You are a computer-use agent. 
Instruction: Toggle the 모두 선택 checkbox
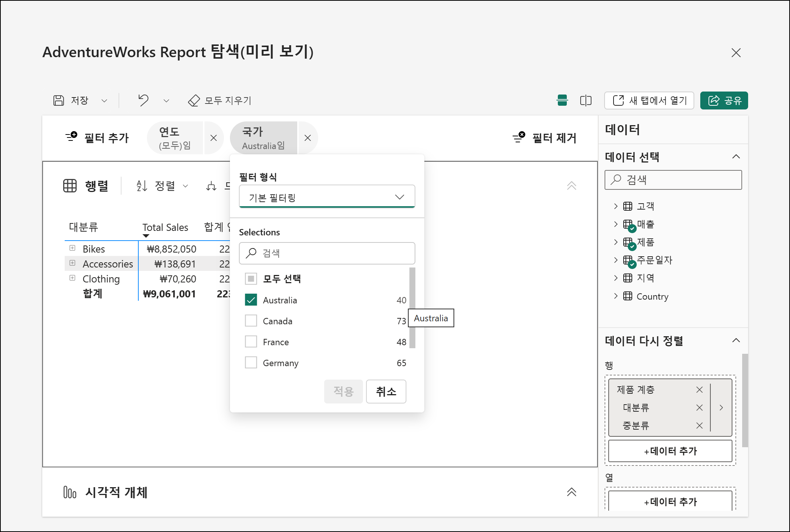tap(251, 279)
